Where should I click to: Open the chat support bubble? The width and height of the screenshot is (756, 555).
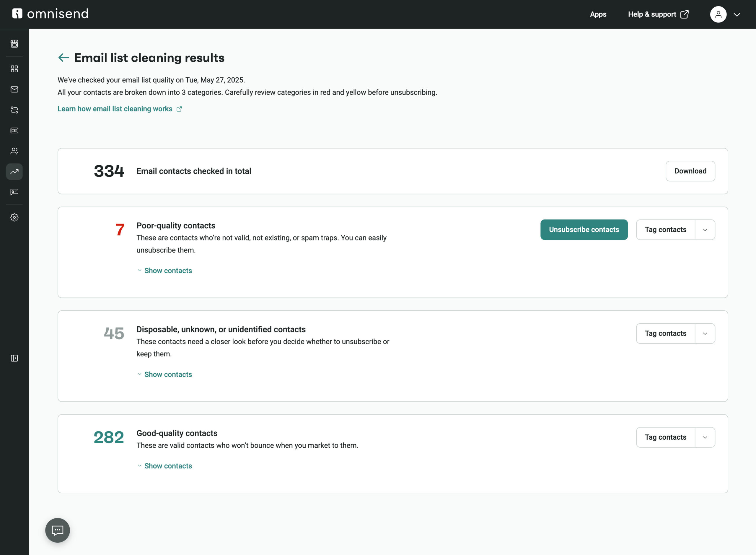(57, 530)
